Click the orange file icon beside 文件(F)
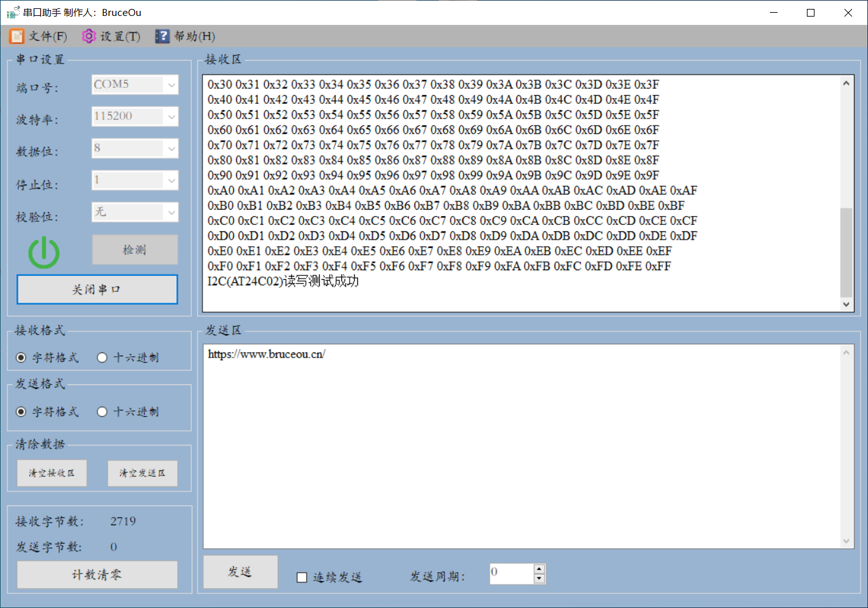The width and height of the screenshot is (868, 608). tap(16, 36)
